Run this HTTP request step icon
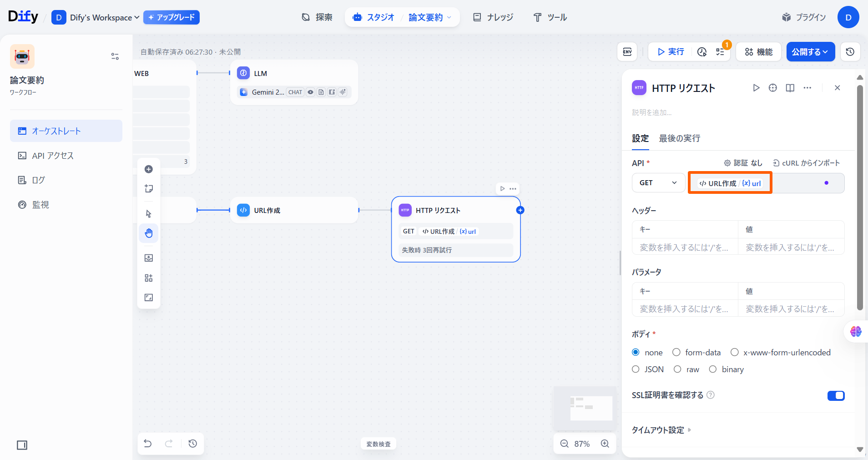The height and width of the screenshot is (460, 868). 756,88
